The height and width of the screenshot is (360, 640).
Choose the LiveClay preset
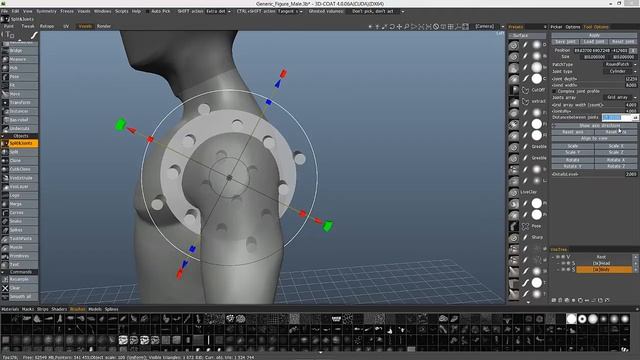(527, 192)
